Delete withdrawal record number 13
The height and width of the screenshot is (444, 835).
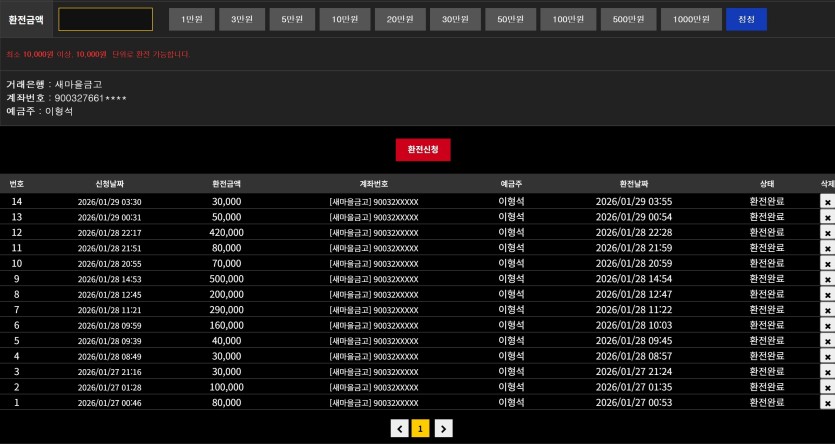827,217
